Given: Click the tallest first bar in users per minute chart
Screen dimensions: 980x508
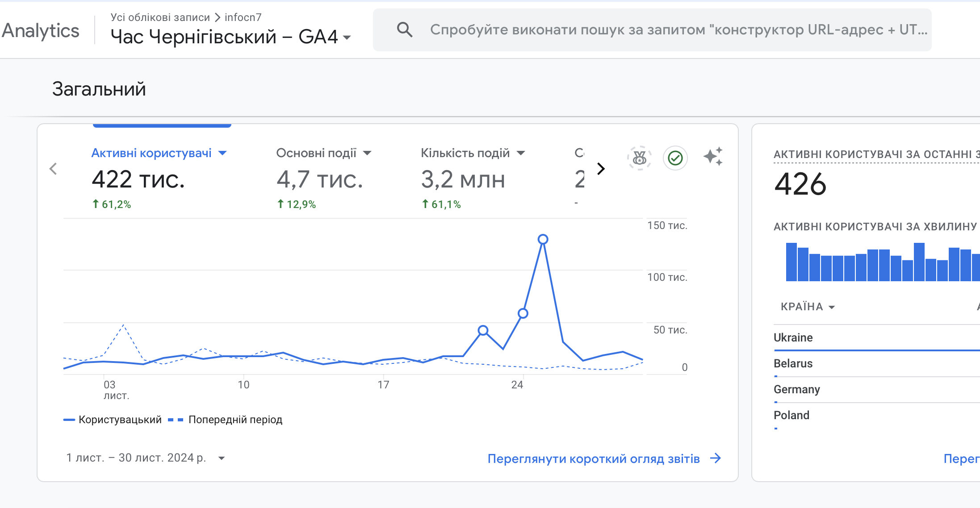Looking at the screenshot, I should point(791,262).
